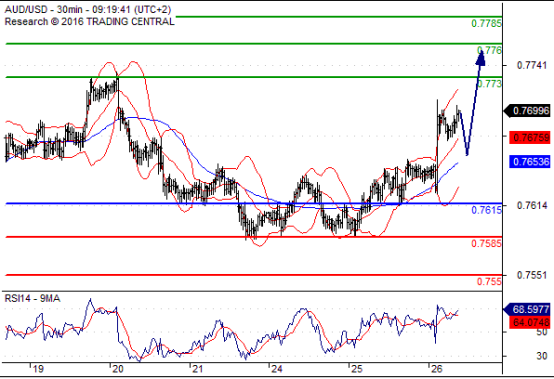The height and width of the screenshot is (379, 554).
Task: Click the 50 level on RSI axis
Action: click(541, 332)
